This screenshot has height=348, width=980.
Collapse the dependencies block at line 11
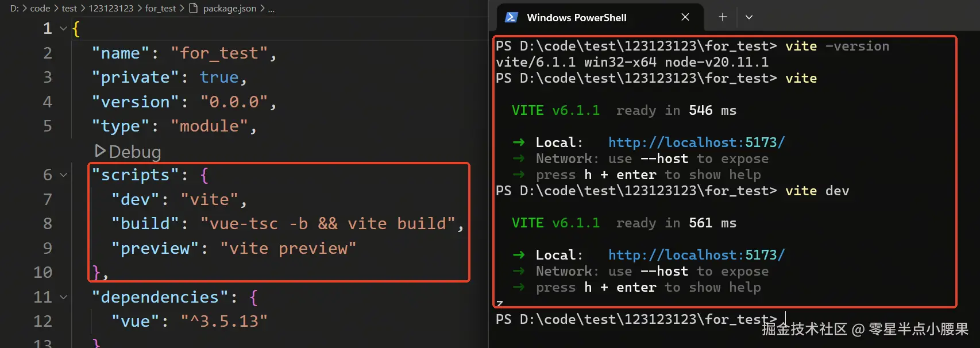click(x=63, y=297)
